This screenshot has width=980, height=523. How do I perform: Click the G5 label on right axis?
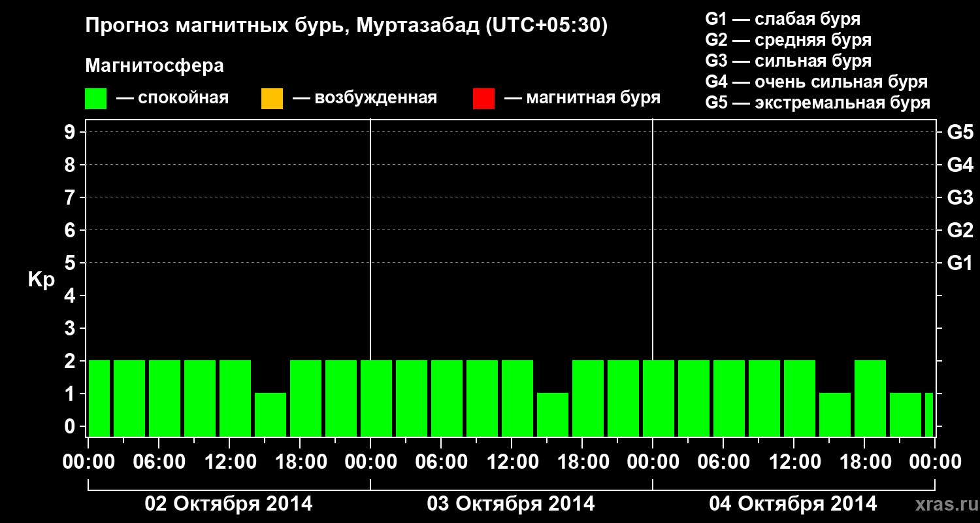[960, 132]
